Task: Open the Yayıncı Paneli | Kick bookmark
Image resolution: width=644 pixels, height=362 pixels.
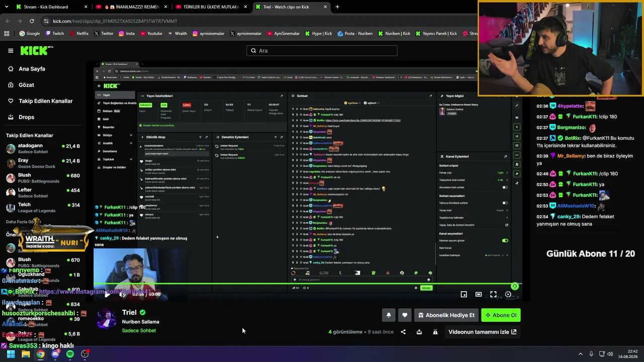Action: coord(436,34)
